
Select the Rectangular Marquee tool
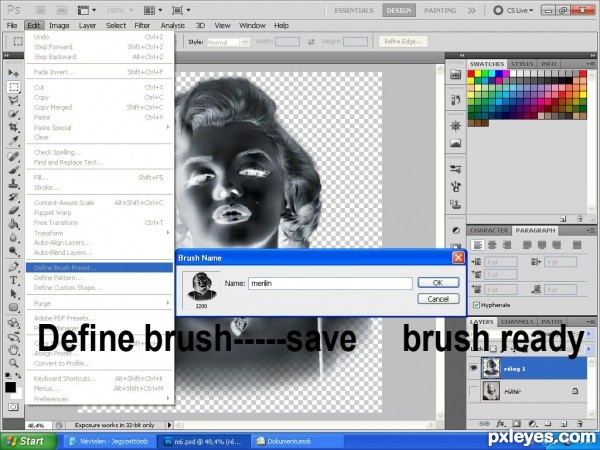pos(13,87)
